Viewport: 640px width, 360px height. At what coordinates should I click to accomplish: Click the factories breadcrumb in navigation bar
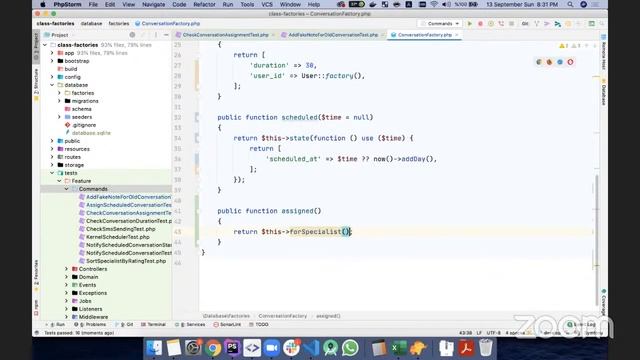[x=119, y=24]
